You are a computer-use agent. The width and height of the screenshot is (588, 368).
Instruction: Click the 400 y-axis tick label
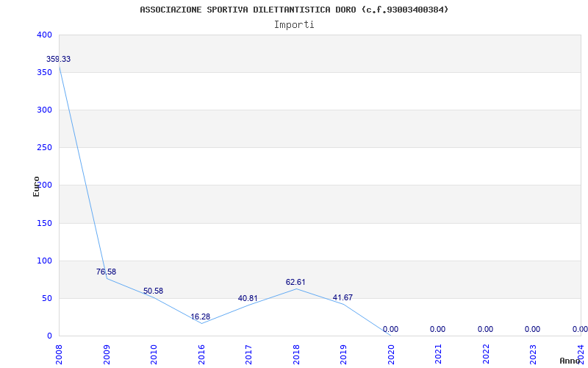44,35
